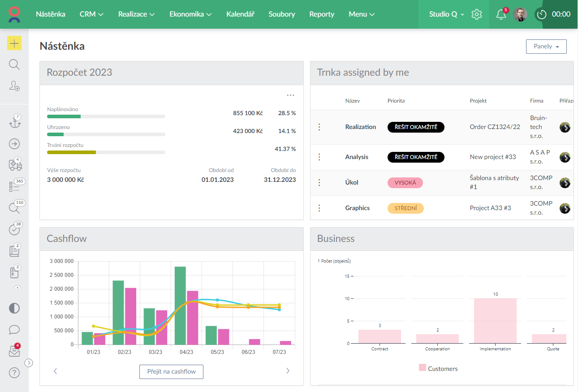Start the time tracker timer
578x392 pixels.
[542, 14]
